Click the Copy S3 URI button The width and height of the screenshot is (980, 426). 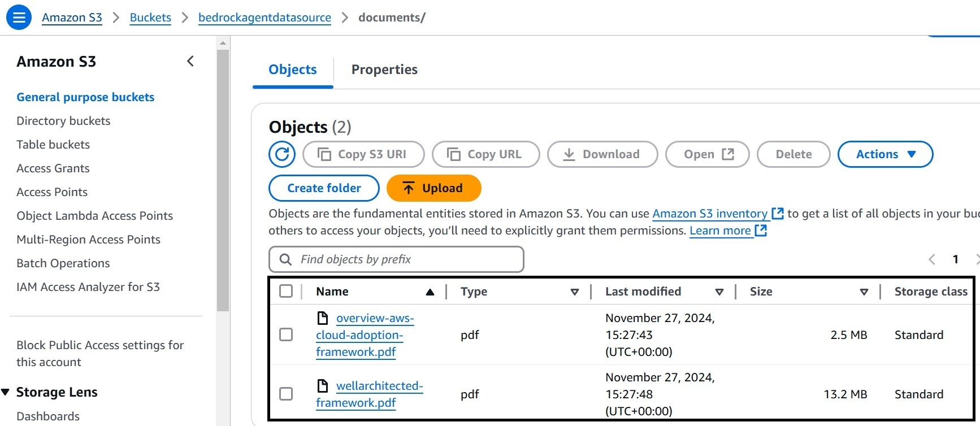tap(363, 154)
